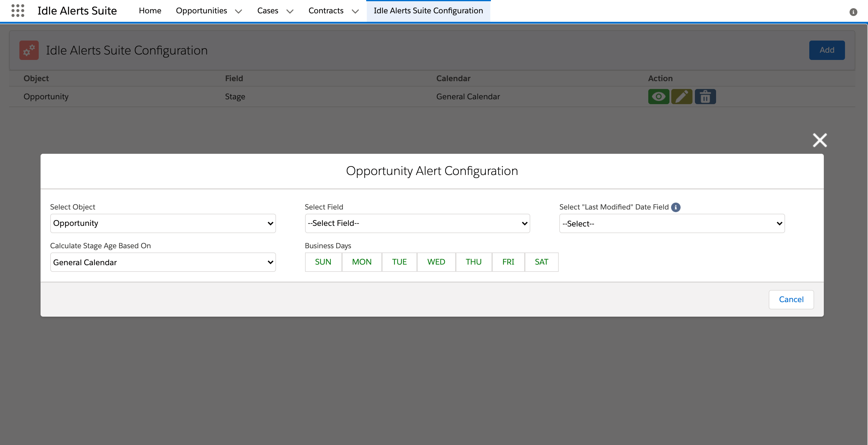
Task: Toggle SUN as a business day
Action: click(x=323, y=262)
